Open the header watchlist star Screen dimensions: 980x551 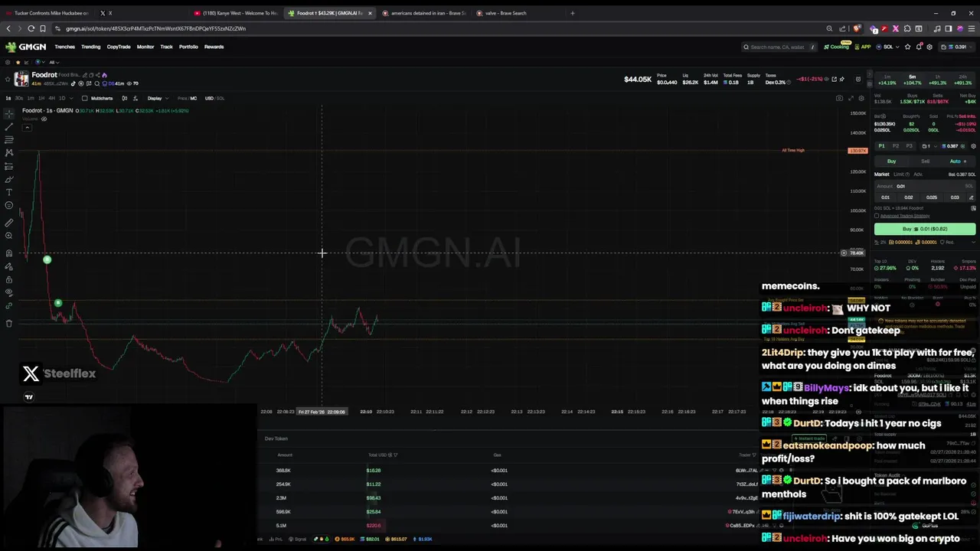click(907, 47)
